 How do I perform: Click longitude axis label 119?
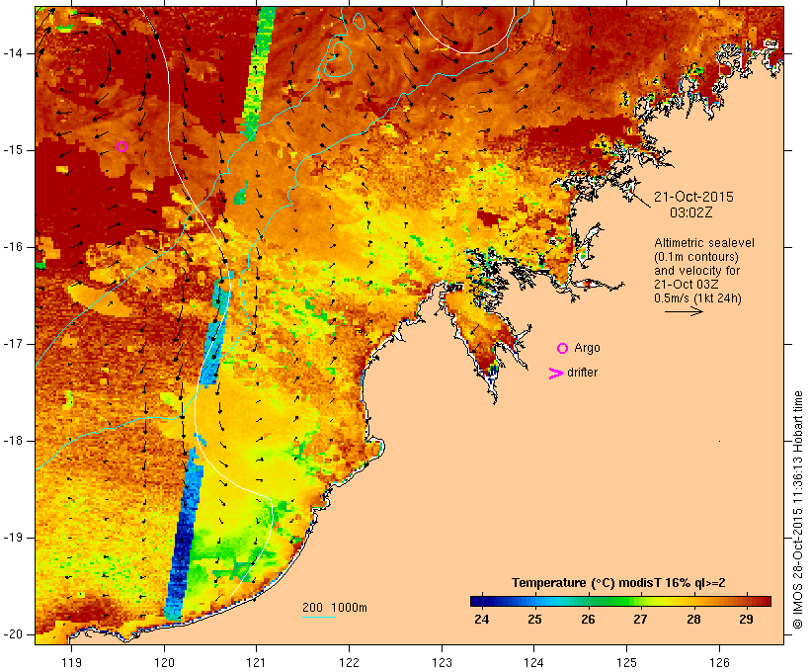pos(71,662)
